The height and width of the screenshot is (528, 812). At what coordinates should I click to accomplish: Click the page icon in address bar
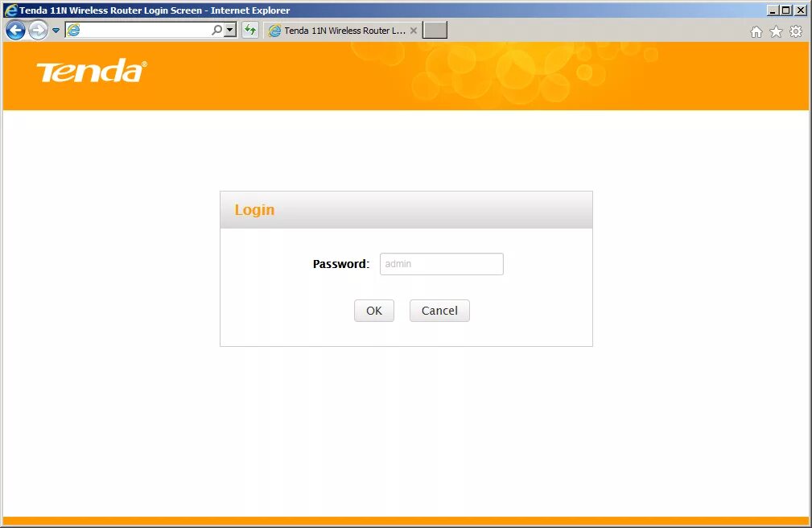click(74, 31)
